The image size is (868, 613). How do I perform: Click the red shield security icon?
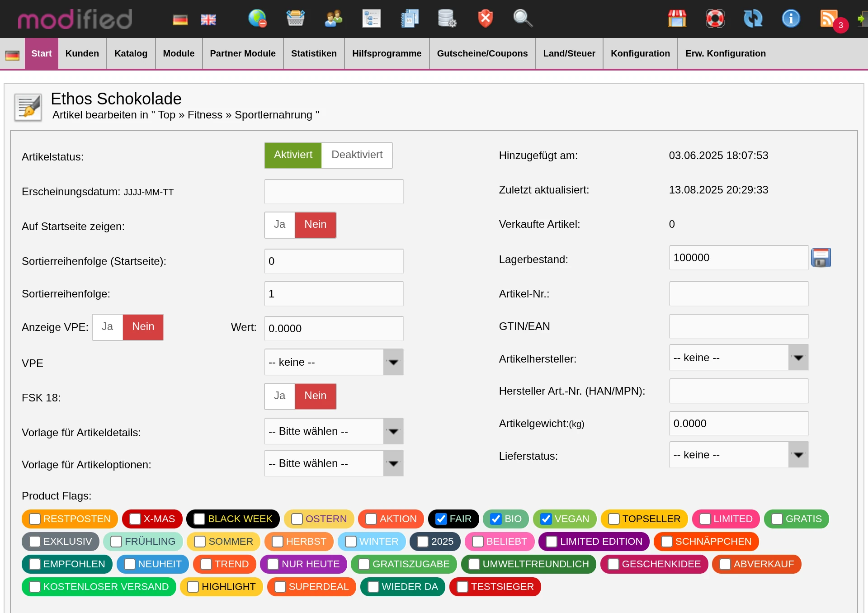(x=485, y=19)
